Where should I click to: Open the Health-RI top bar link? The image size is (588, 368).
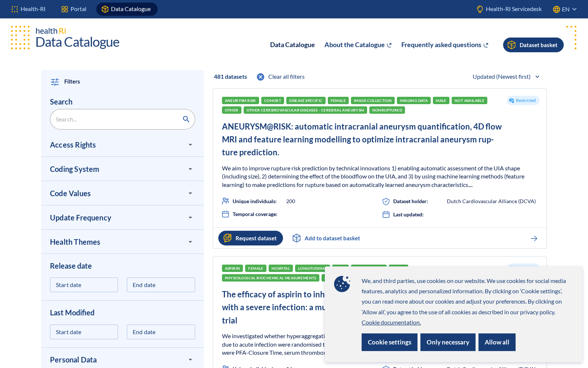(28, 9)
